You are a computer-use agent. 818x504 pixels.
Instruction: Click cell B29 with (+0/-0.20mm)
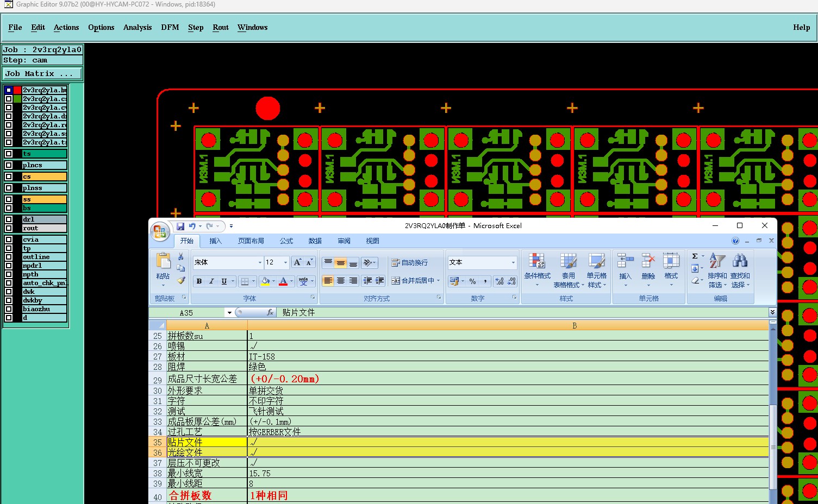(x=508, y=379)
